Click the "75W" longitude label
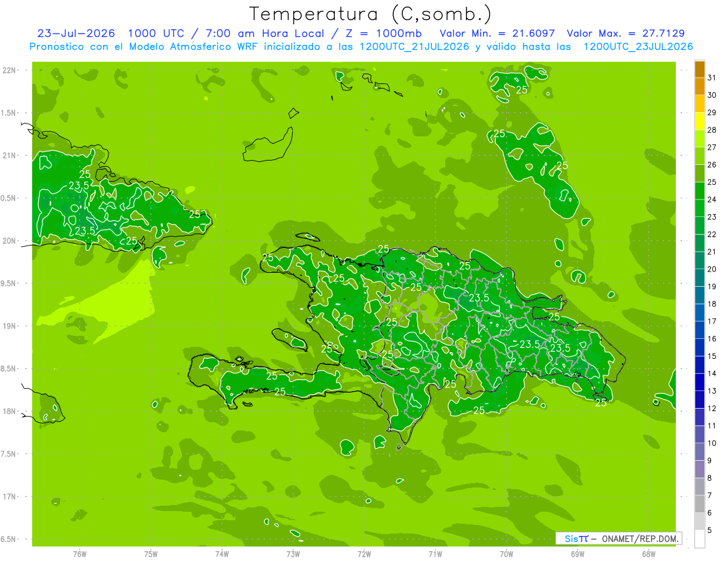Image resolution: width=728 pixels, height=562 pixels. tap(151, 554)
